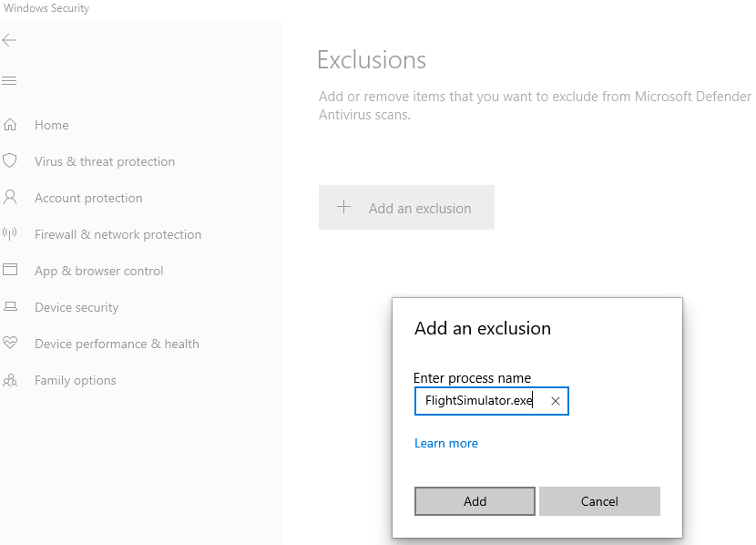Click the Device performance heart icon
The image size is (756, 545).
[11, 344]
